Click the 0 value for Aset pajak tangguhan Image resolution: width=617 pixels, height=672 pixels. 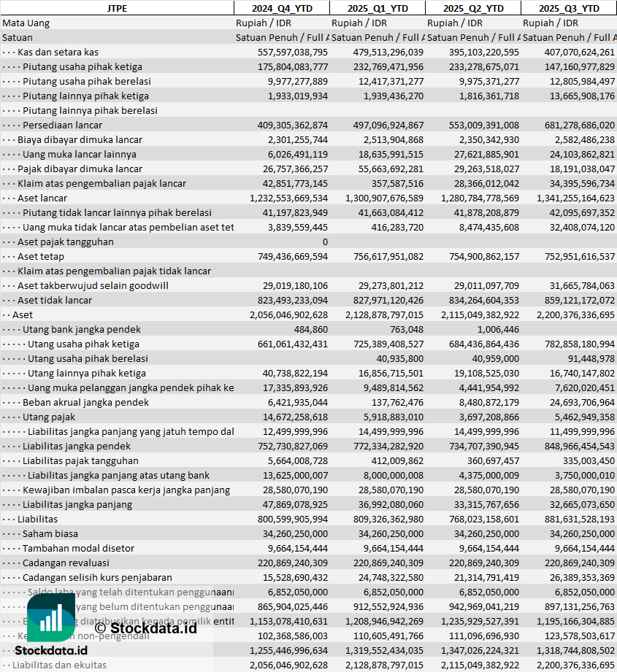[x=325, y=242]
